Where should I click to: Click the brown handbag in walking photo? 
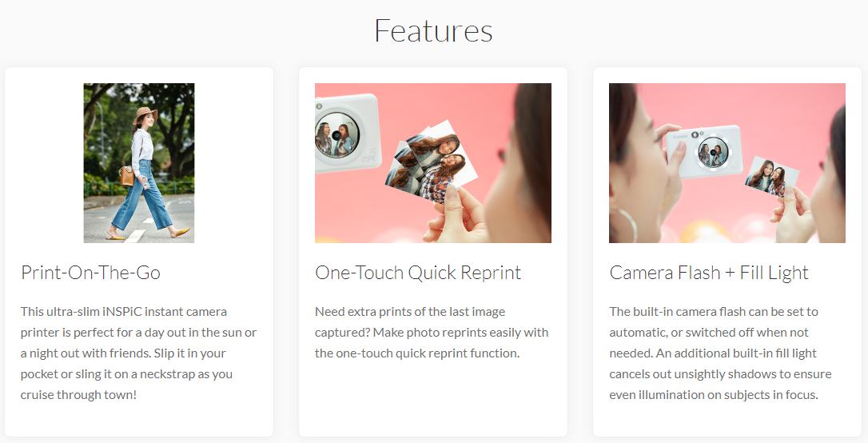127,176
